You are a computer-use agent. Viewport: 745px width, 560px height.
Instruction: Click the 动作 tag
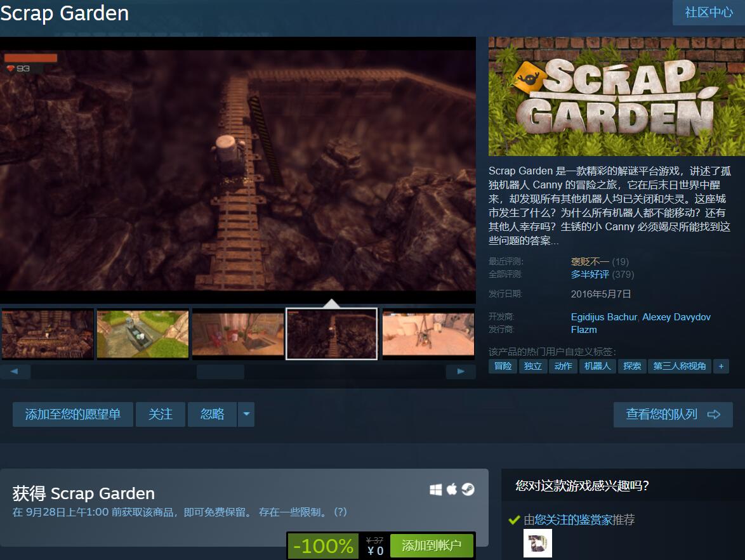(563, 366)
